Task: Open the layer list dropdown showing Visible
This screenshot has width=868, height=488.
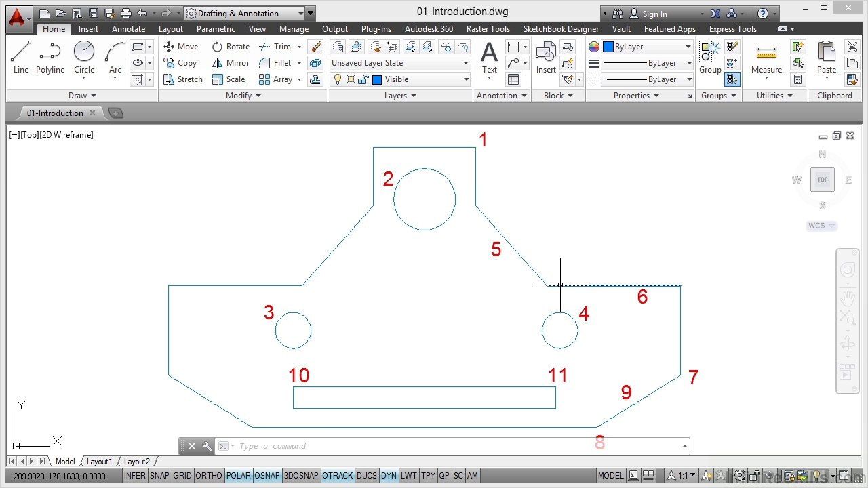Action: [x=400, y=79]
